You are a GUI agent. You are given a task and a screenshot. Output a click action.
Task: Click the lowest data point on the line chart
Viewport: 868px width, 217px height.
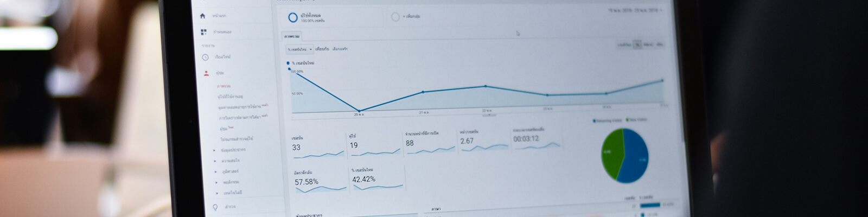(359, 111)
